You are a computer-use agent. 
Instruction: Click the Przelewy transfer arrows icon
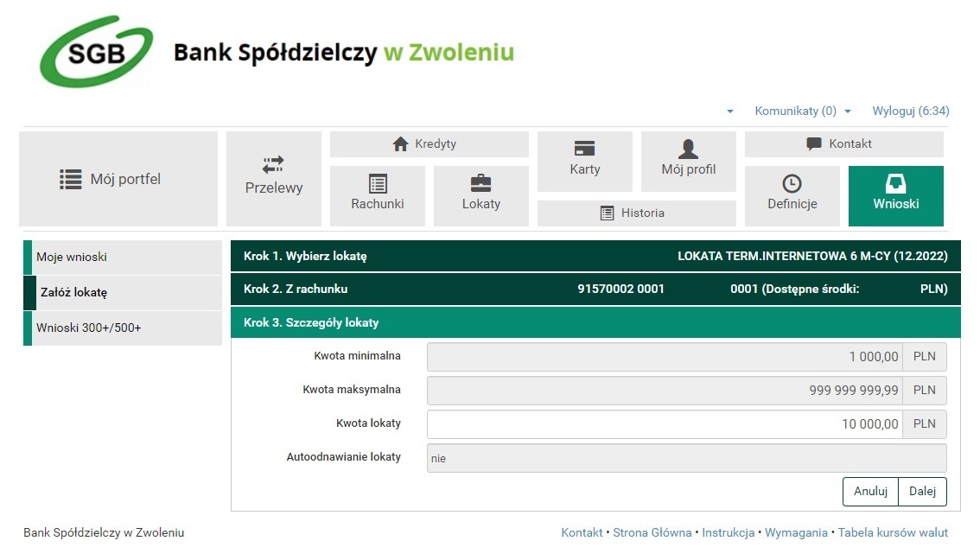[x=273, y=164]
